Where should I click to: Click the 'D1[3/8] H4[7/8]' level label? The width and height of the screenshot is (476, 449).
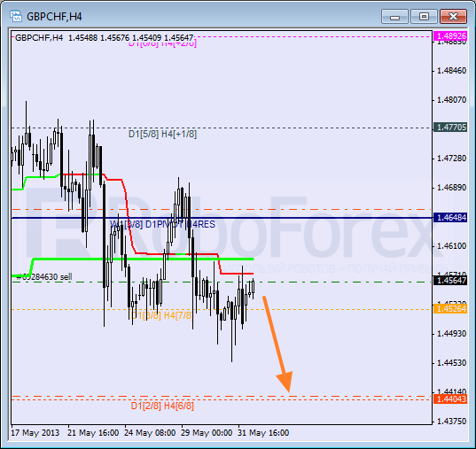[162, 315]
